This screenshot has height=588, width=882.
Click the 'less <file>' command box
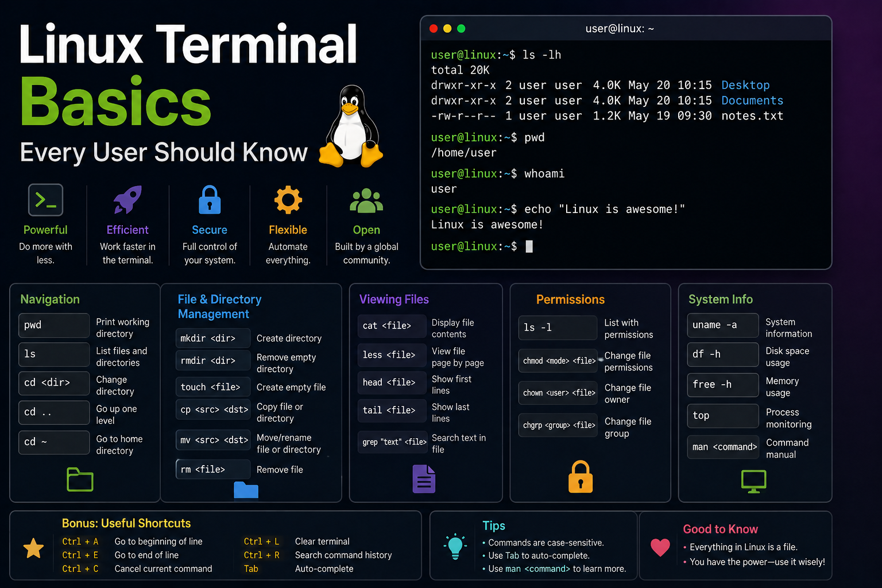[392, 355]
